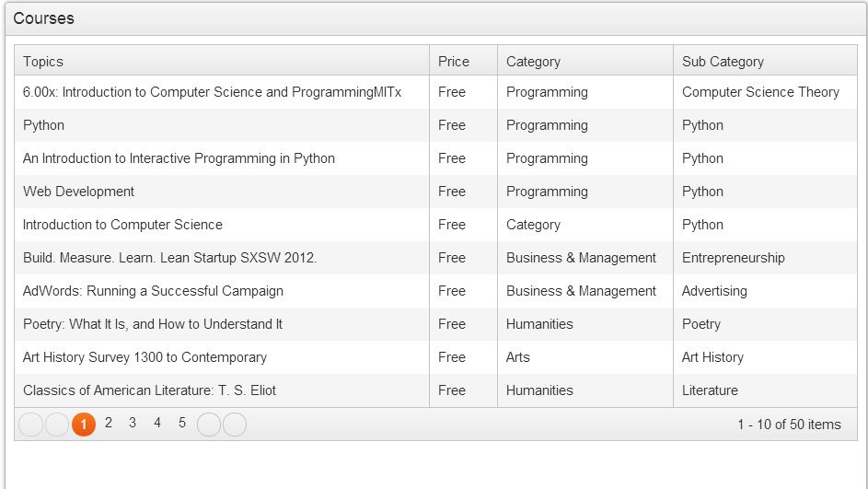Select the Web Development course row
868x489 pixels.
(79, 192)
